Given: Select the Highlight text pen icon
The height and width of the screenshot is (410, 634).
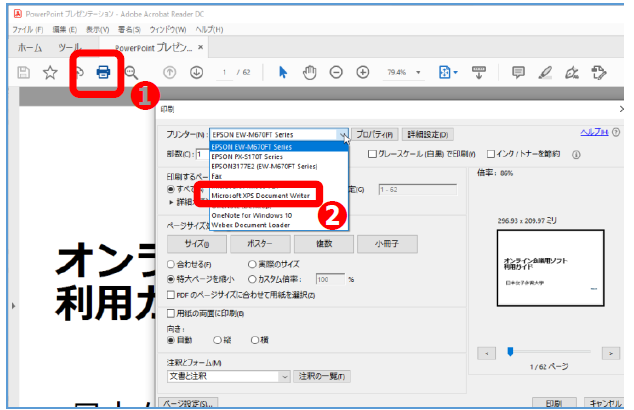Looking at the screenshot, I should (545, 73).
